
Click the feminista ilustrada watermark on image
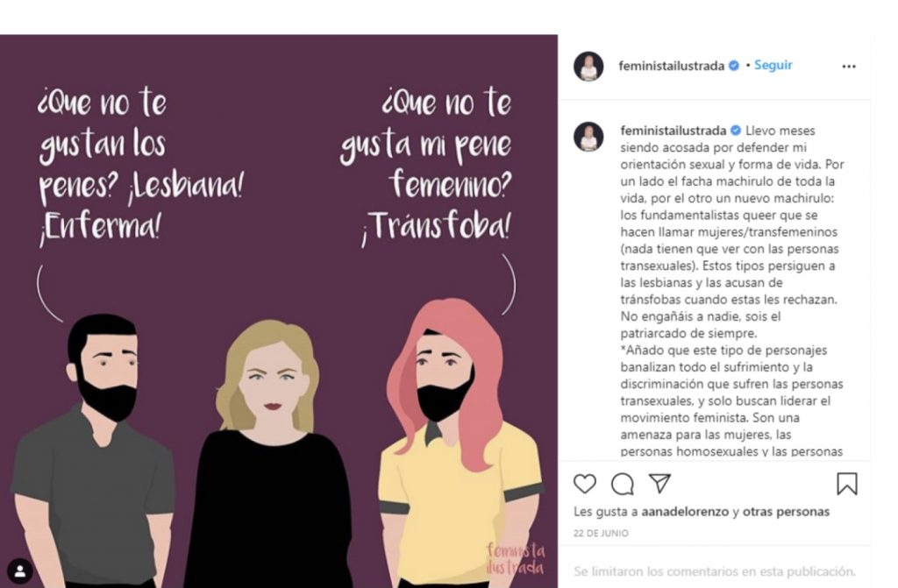point(516,559)
